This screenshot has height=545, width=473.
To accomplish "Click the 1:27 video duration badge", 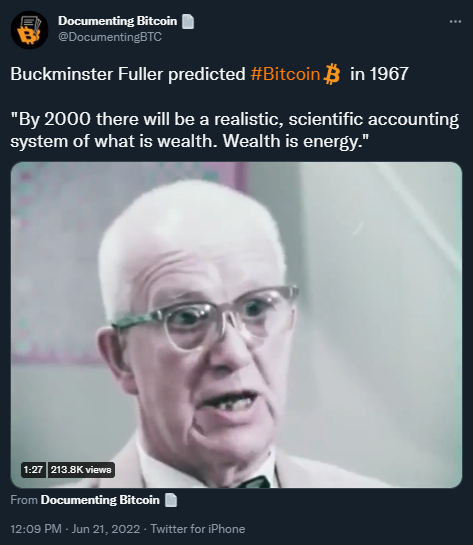I will pos(33,470).
